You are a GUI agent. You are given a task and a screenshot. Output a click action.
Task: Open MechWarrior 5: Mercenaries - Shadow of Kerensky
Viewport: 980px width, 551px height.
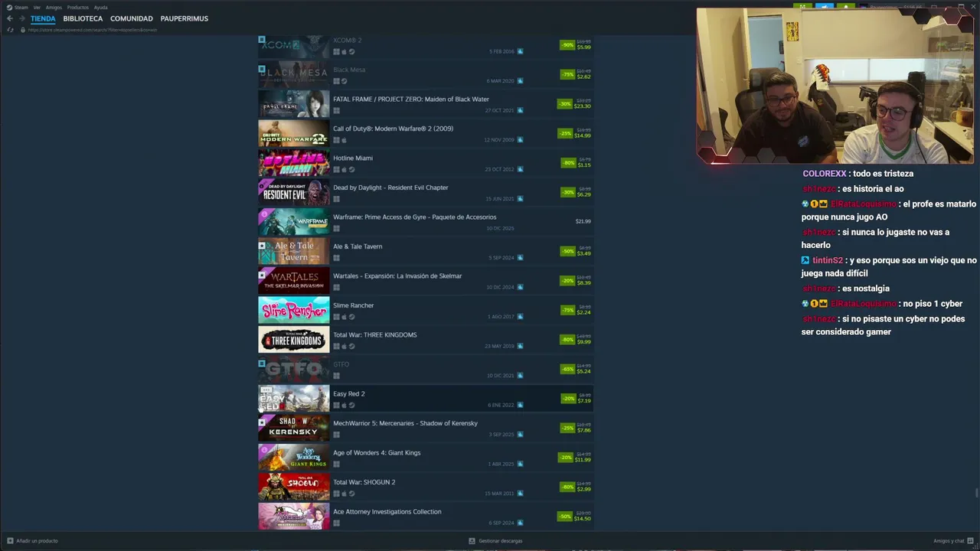pyautogui.click(x=405, y=423)
